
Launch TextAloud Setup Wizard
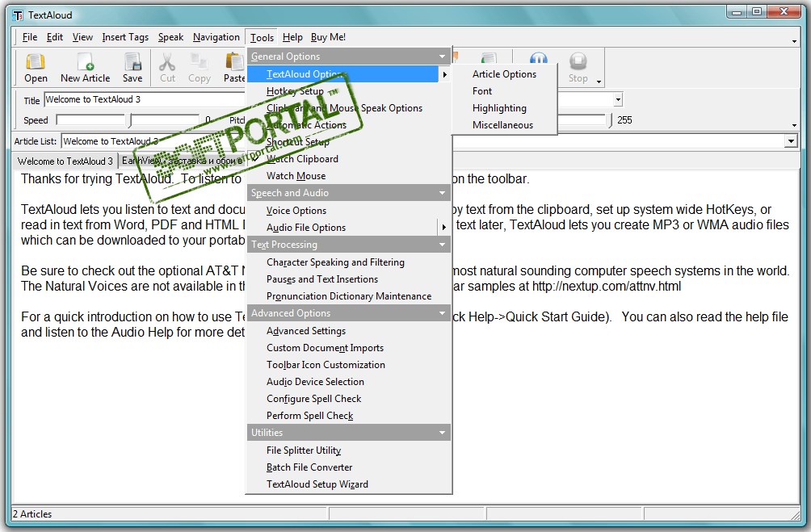point(349,484)
